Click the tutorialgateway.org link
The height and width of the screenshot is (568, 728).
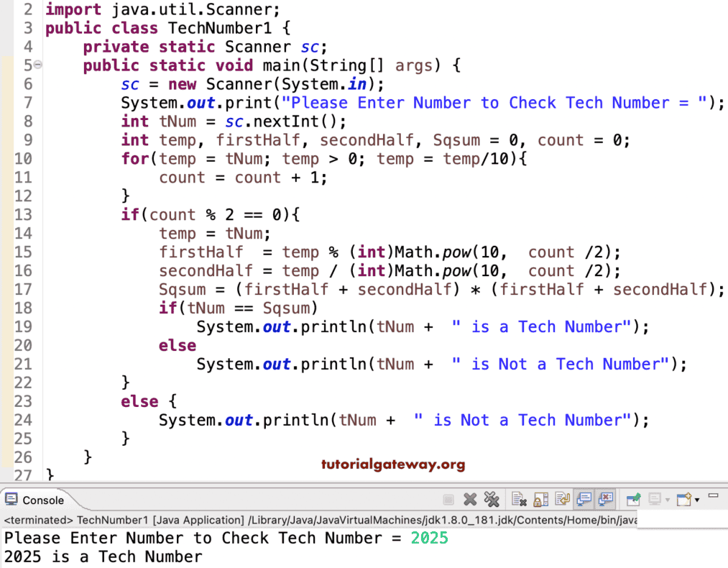tap(393, 464)
